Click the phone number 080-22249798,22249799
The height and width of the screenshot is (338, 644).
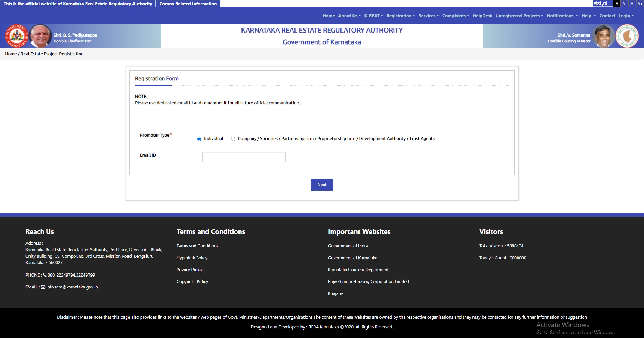click(71, 275)
